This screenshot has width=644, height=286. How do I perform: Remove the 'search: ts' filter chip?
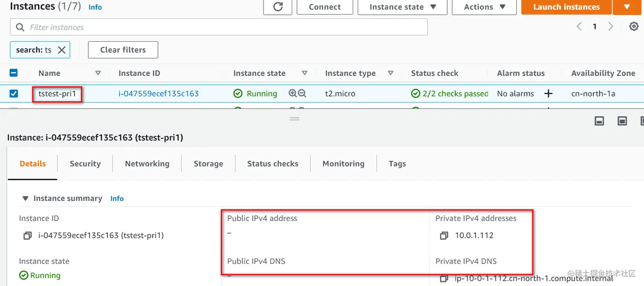[x=62, y=50]
